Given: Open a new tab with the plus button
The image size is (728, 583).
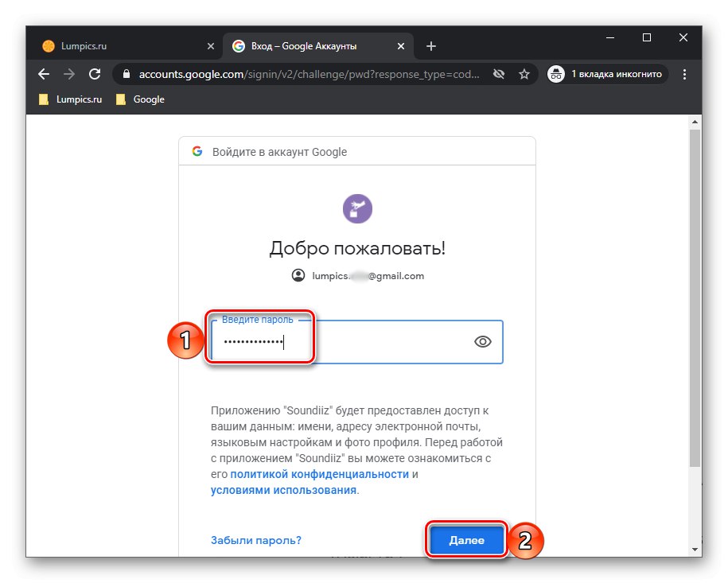Looking at the screenshot, I should (430, 45).
